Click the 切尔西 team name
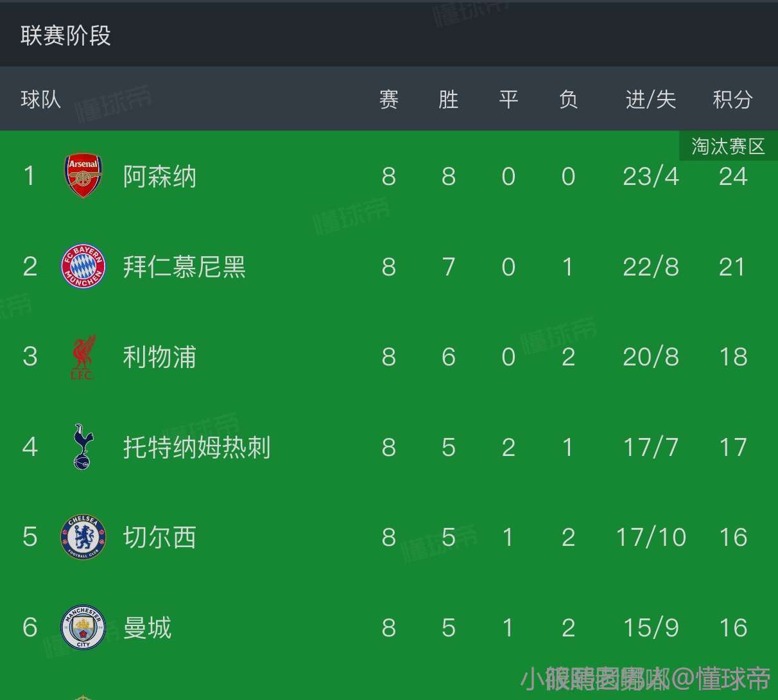Screen dimensions: 778x700 (160, 538)
